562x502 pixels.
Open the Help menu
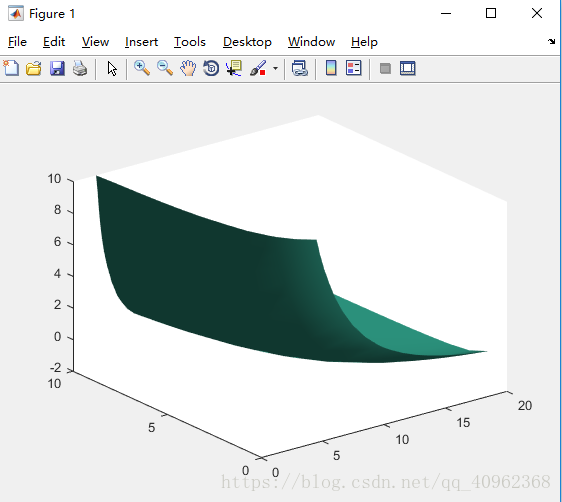[x=364, y=42]
